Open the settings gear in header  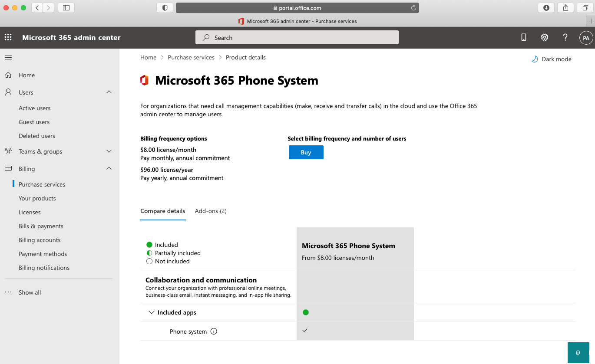coord(545,37)
